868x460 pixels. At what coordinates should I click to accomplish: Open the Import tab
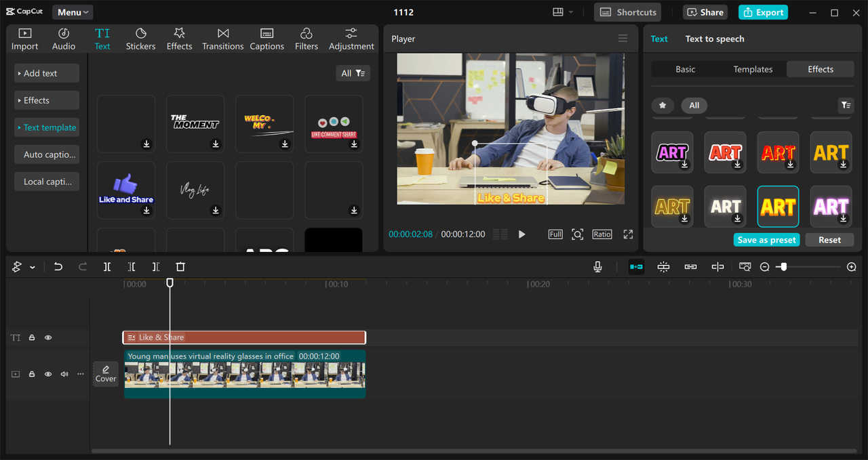[25, 39]
